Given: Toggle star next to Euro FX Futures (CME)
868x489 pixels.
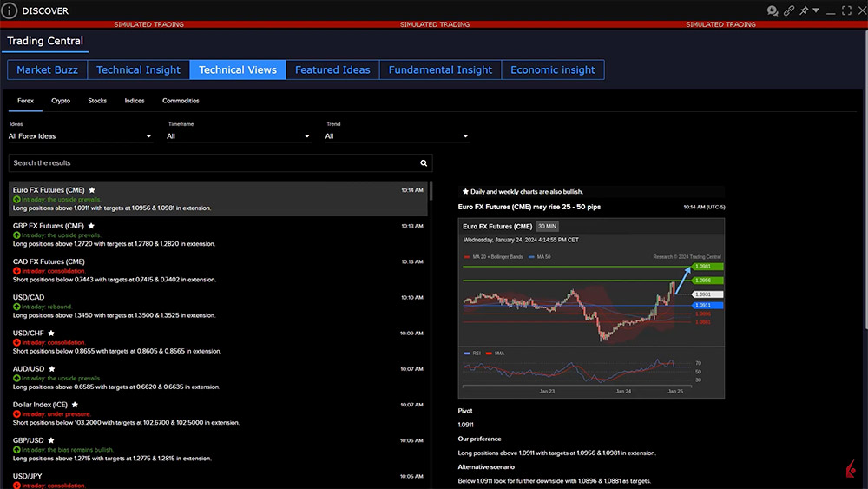Looking at the screenshot, I should pyautogui.click(x=92, y=190).
